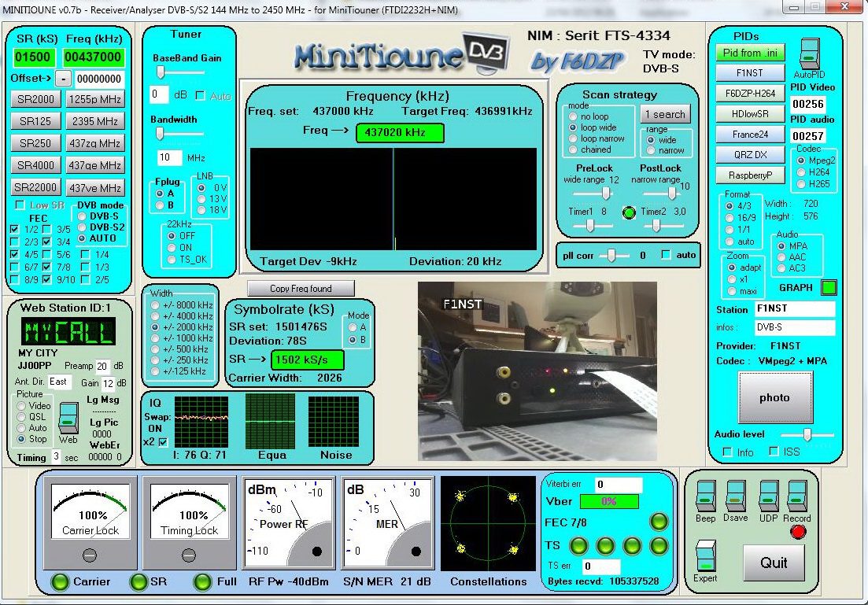Toggle the UDP switch icon

click(768, 496)
